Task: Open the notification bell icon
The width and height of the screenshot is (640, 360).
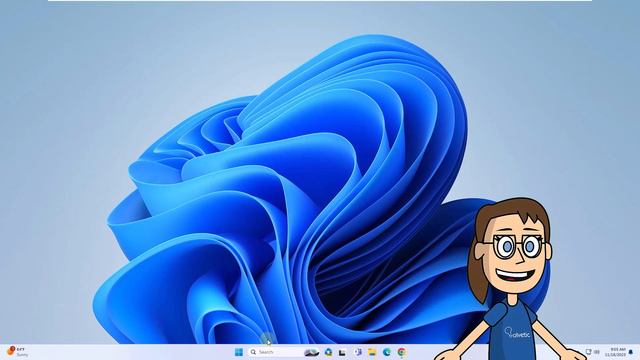Action: coord(631,352)
